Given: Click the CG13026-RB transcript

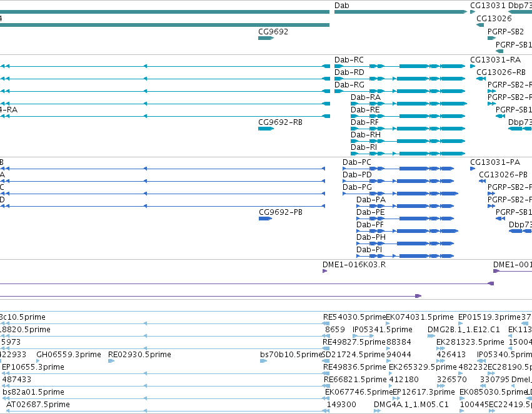Looking at the screenshot, I should pos(481,79).
